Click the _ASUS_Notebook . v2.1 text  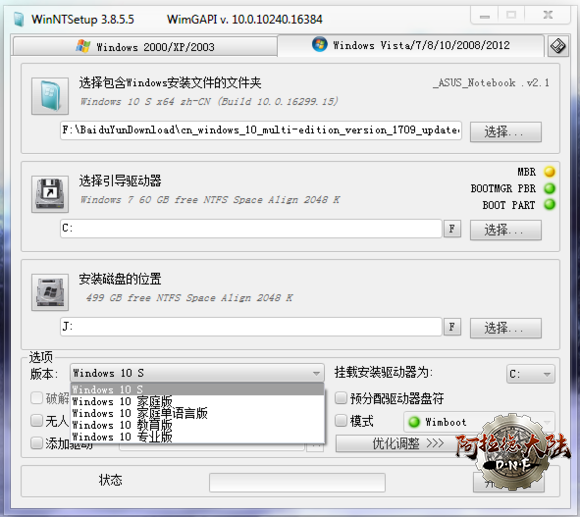tap(491, 82)
